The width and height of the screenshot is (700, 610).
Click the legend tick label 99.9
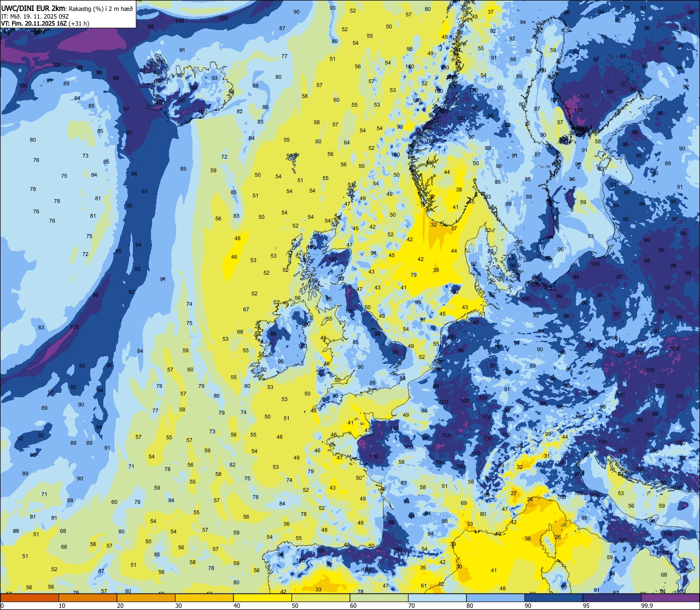click(646, 606)
